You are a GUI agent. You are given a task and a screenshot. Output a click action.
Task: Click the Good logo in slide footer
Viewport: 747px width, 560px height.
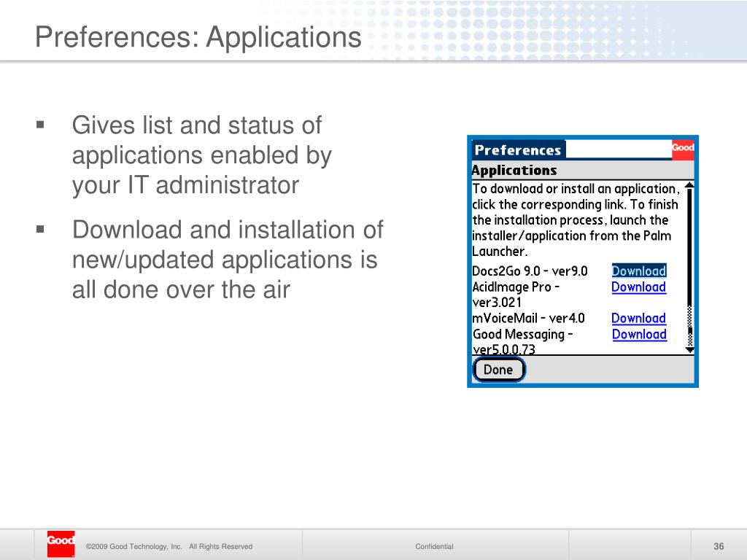point(61,543)
